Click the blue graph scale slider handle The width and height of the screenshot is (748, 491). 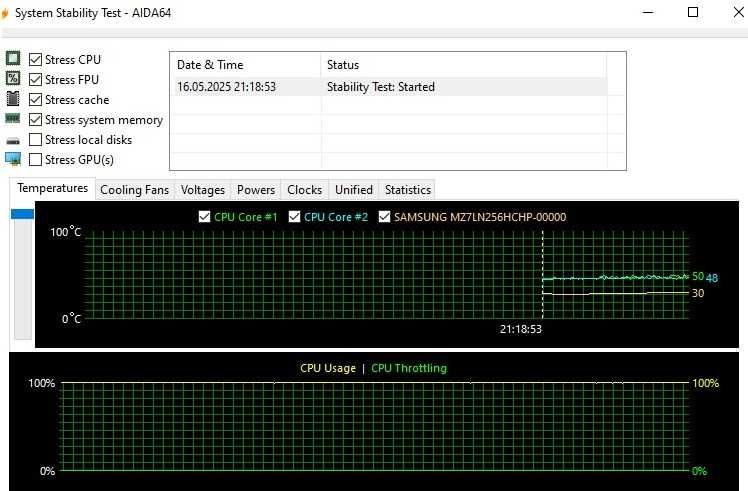(x=22, y=214)
